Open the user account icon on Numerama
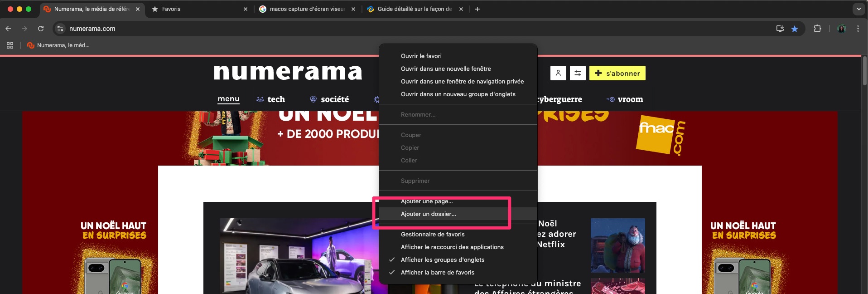This screenshot has height=294, width=868. pos(558,73)
